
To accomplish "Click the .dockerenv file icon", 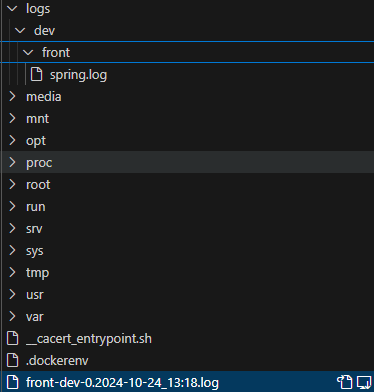I will tap(12, 360).
